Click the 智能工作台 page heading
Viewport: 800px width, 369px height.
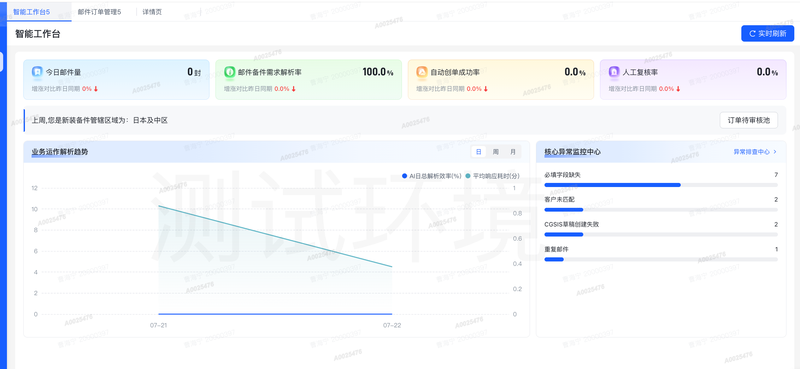[x=38, y=34]
